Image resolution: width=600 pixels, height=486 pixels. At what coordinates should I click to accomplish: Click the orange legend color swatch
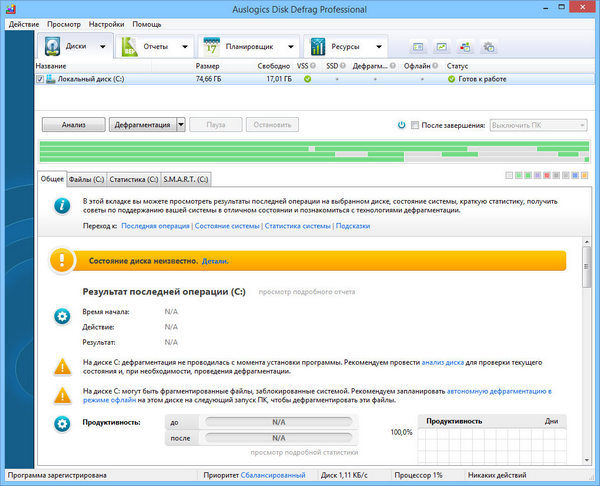(584, 175)
